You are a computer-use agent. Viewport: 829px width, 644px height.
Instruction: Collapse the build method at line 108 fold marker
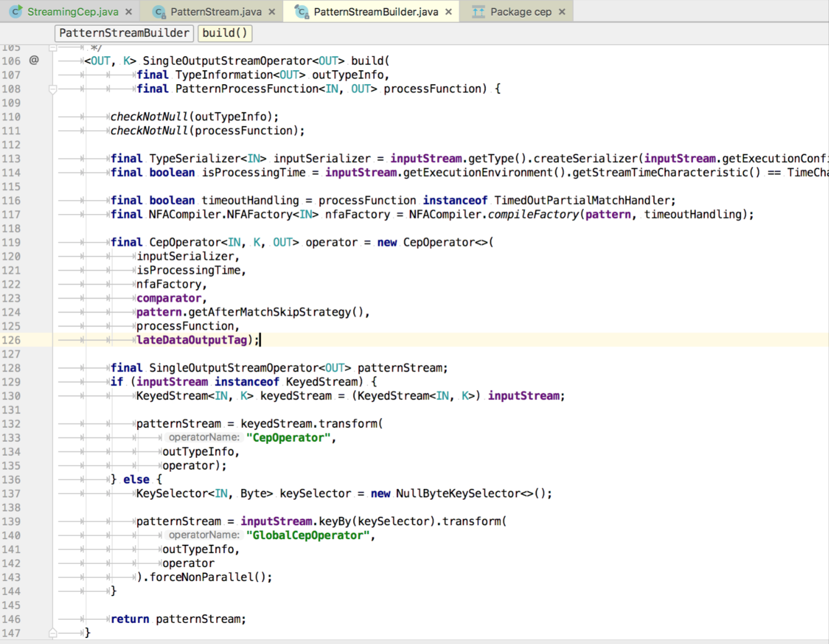click(x=53, y=89)
